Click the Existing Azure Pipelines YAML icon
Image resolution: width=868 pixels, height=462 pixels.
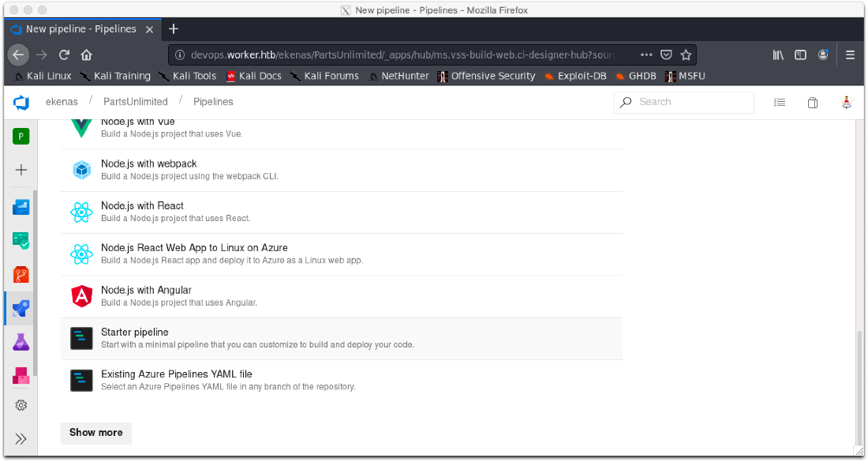(81, 381)
